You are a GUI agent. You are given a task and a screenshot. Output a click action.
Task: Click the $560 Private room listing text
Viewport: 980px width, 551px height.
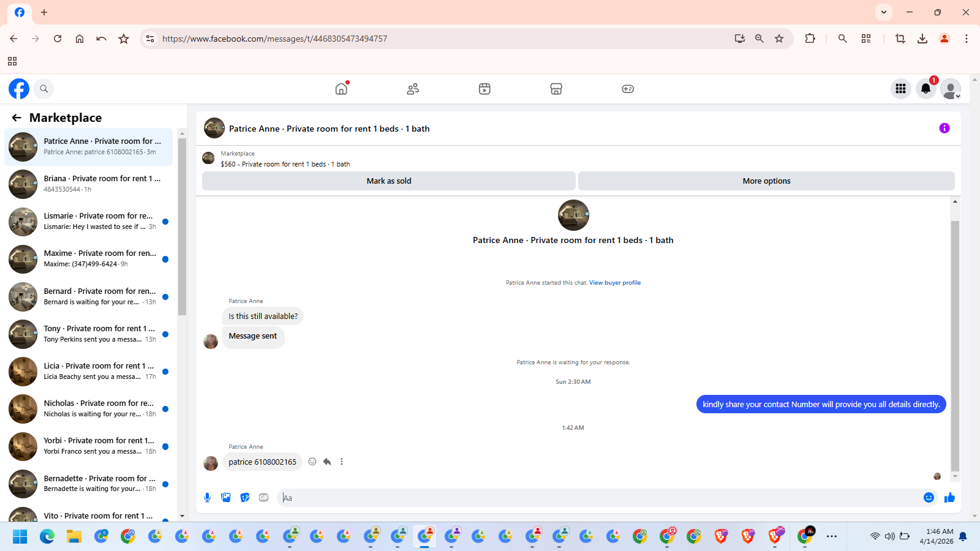285,164
